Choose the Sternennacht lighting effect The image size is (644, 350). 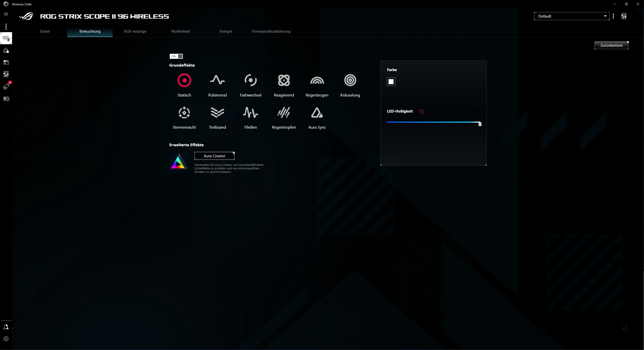(x=184, y=113)
